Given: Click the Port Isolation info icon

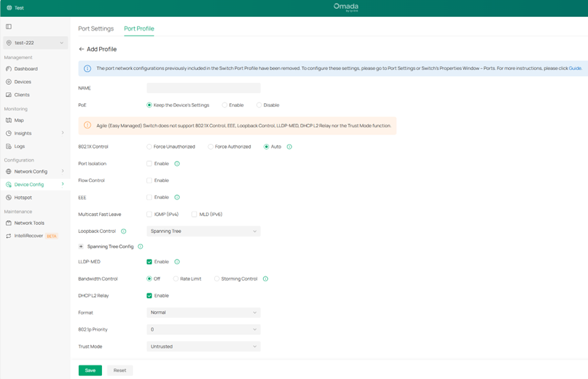Looking at the screenshot, I should pos(177,164).
